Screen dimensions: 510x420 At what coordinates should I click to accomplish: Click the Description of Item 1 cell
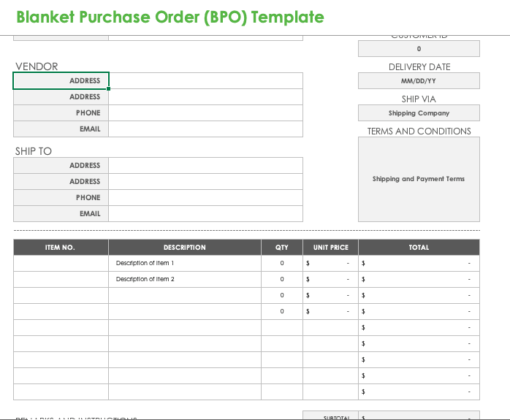(x=185, y=263)
